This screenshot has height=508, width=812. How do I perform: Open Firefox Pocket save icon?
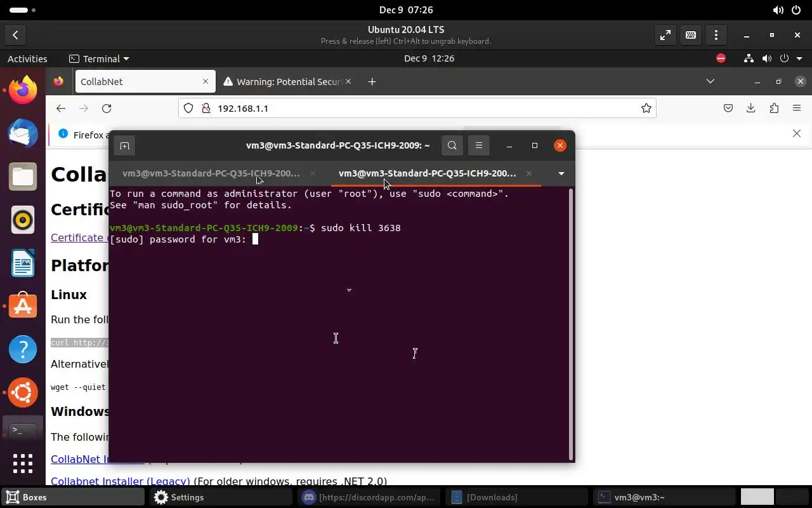(x=728, y=109)
